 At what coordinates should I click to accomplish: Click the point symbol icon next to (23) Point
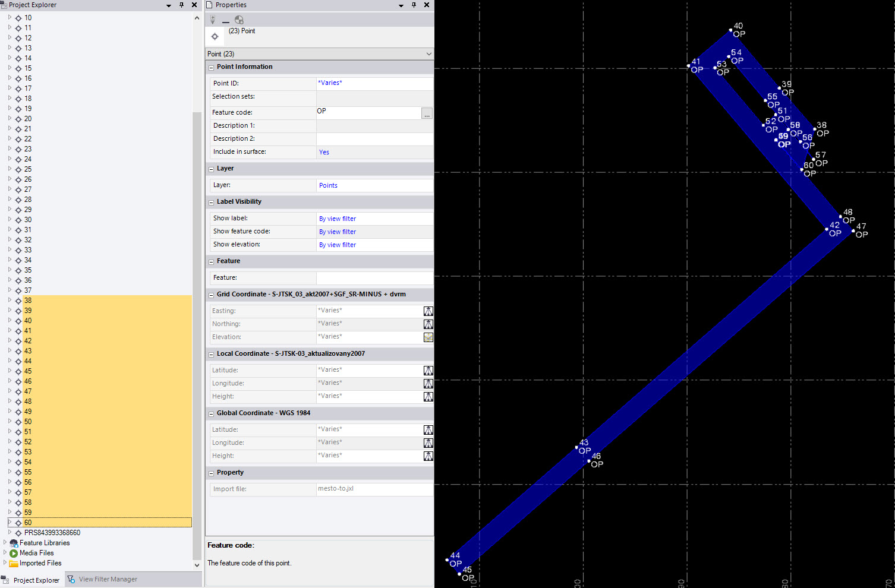[215, 36]
